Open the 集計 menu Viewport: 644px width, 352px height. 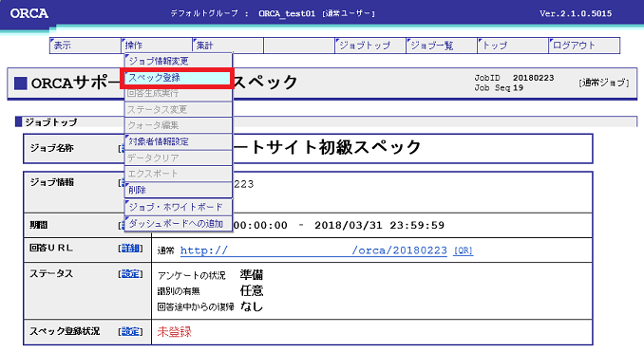[228, 46]
